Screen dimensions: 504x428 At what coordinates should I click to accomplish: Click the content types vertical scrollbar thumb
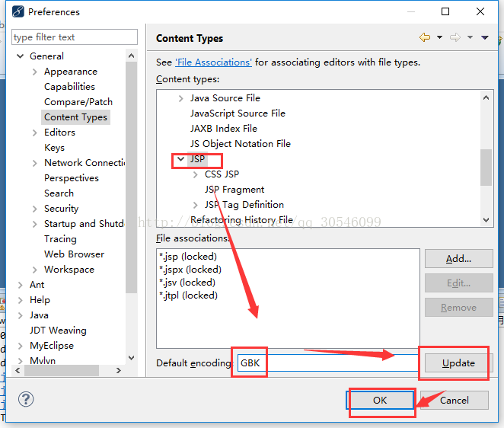486,168
